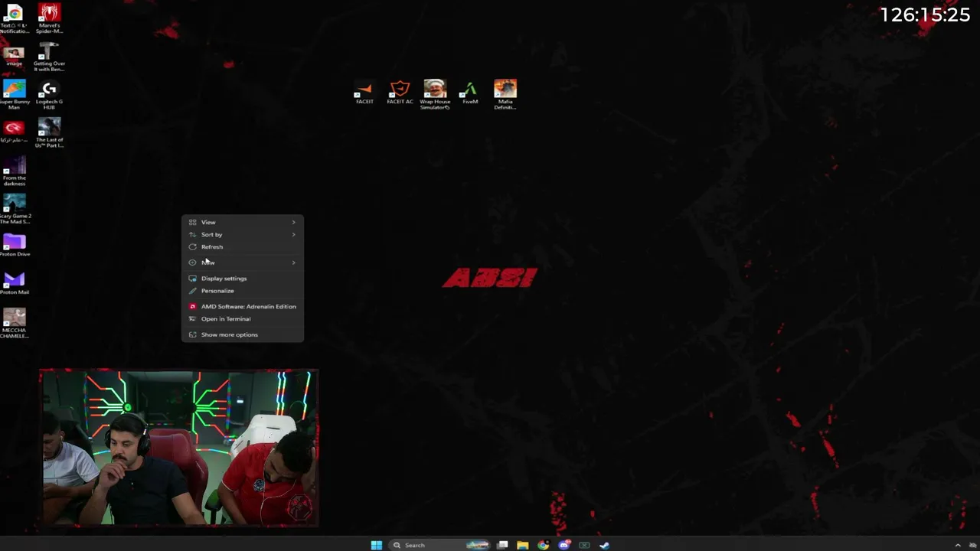Open the Windows Start menu
Viewport: 980px width, 551px height.
point(376,545)
